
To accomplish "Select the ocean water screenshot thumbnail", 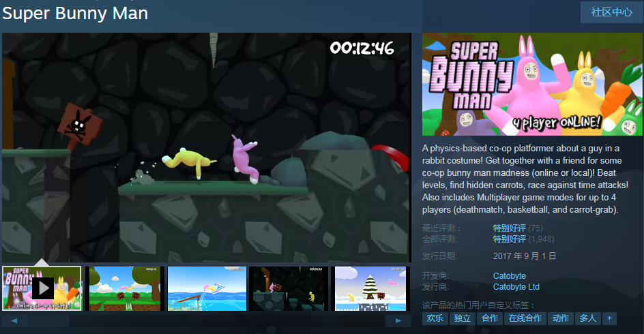I will tap(207, 288).
